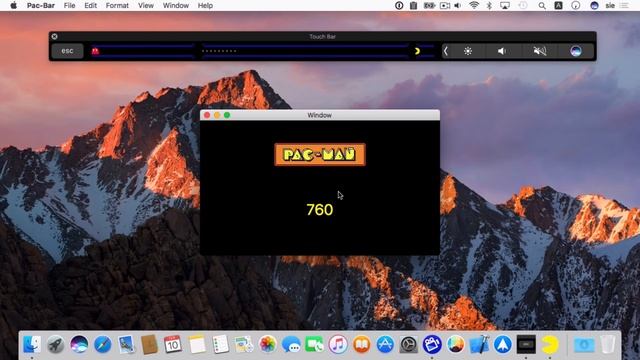Viewport: 640px width, 360px height.
Task: Open the Window menu
Action: tap(176, 5)
